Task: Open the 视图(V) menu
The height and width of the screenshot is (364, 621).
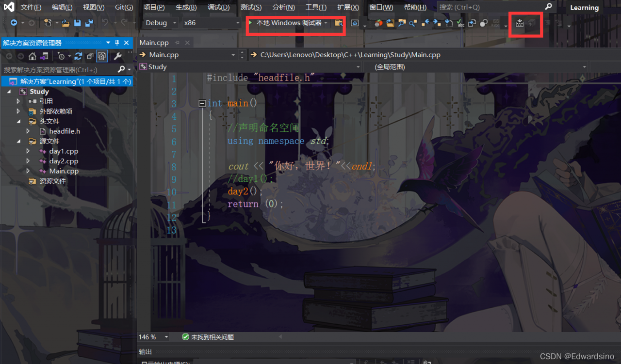Action: (94, 7)
